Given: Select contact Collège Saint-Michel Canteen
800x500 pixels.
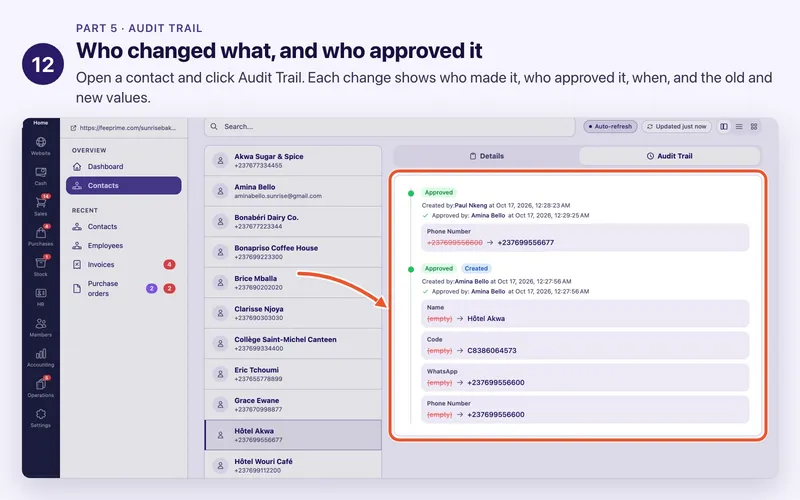Looking at the screenshot, I should pos(293,344).
